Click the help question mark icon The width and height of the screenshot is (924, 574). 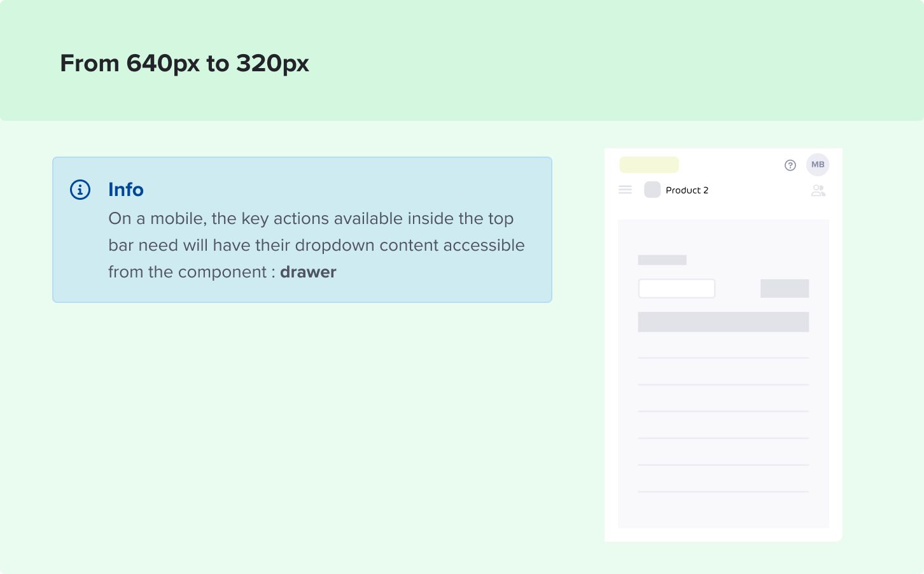coord(790,165)
